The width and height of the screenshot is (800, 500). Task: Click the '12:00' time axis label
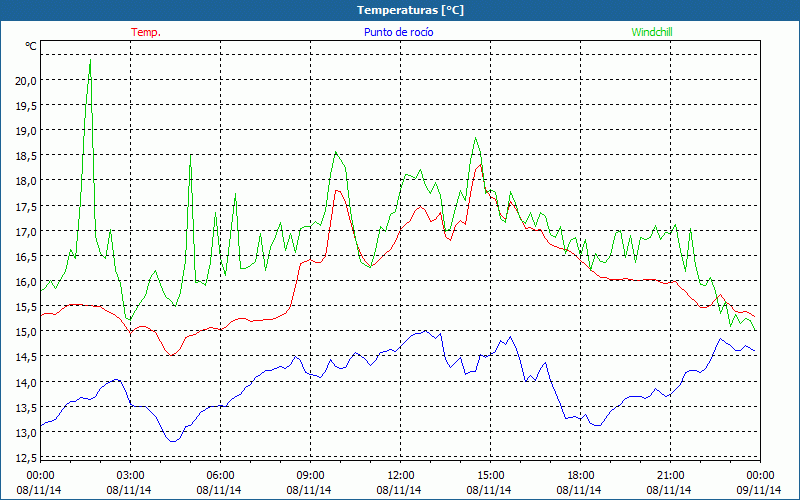400,476
